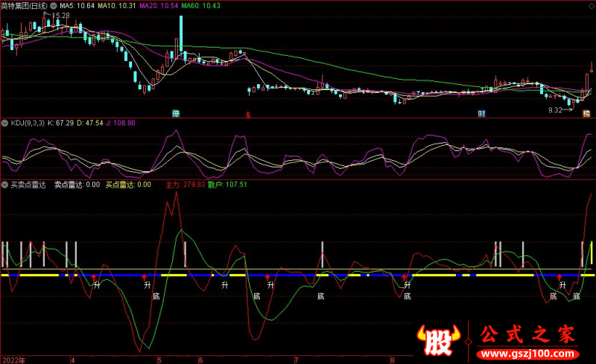
Task: Click the 9.32 low price annotation
Action: pyautogui.click(x=554, y=109)
